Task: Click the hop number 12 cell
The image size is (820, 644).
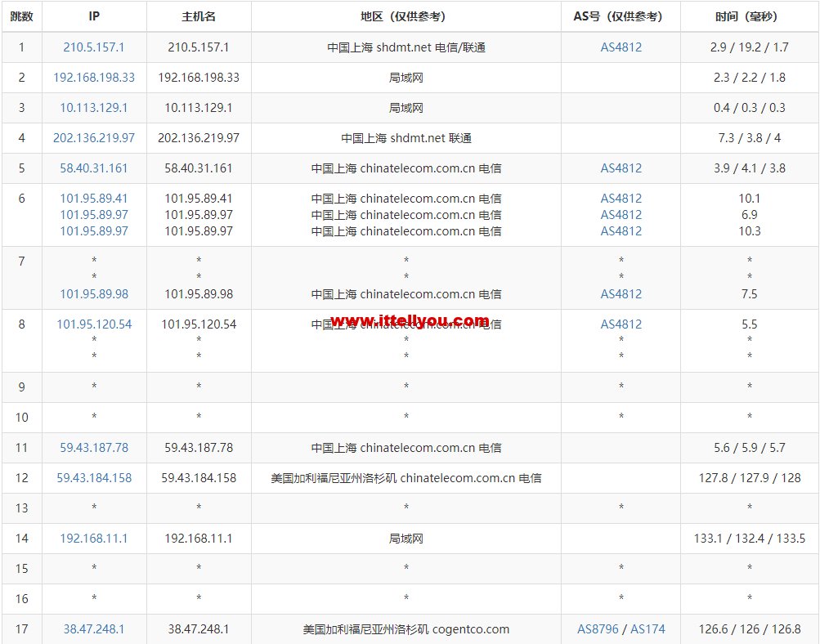Action: [x=21, y=478]
